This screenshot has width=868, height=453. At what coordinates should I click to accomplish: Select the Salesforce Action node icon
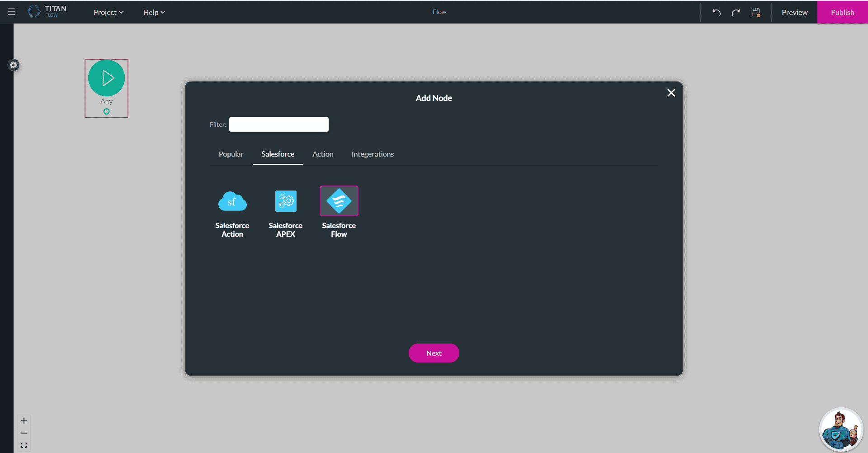pyautogui.click(x=232, y=201)
